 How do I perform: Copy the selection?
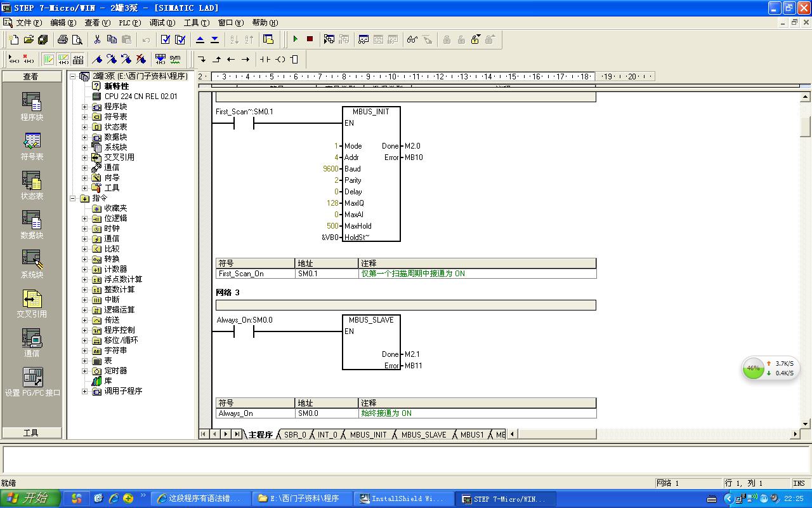tap(112, 39)
